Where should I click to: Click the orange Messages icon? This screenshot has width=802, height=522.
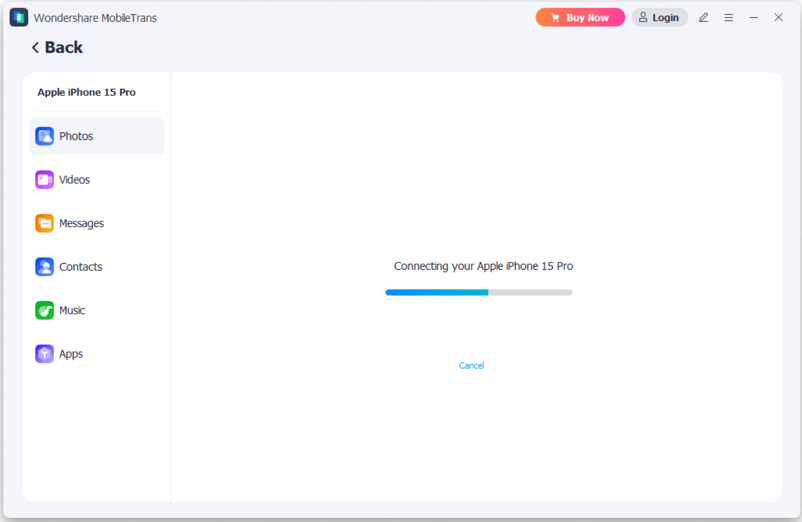pyautogui.click(x=44, y=223)
